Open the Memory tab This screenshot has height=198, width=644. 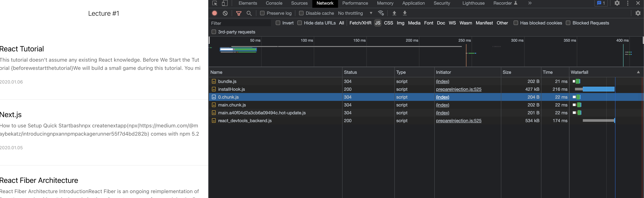[x=385, y=3]
